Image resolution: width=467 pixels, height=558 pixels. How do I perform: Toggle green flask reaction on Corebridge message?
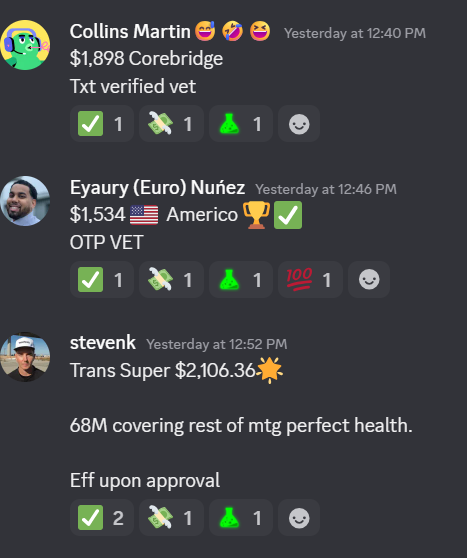241,124
